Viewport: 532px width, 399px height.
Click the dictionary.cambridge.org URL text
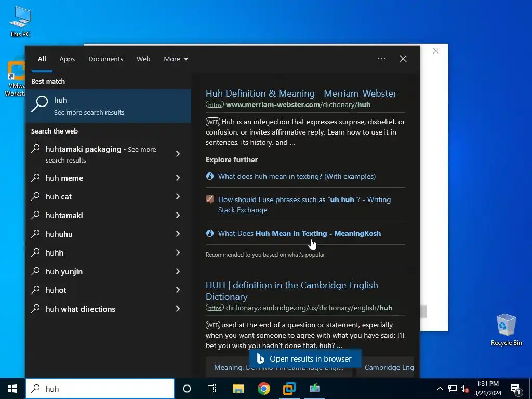(309, 308)
